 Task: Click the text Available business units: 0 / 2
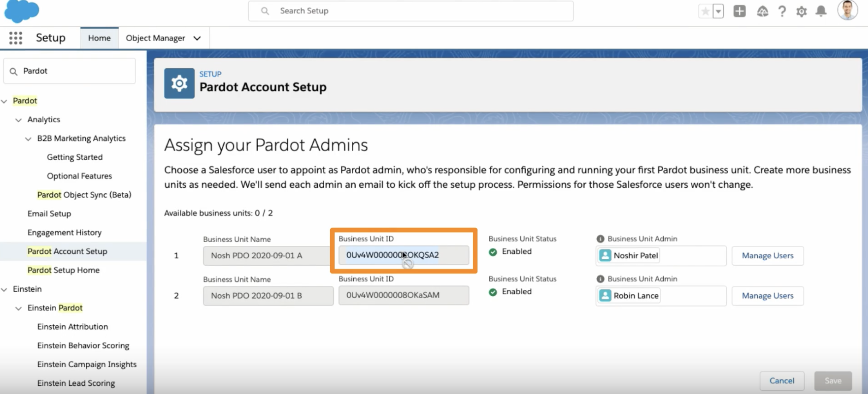(x=219, y=213)
